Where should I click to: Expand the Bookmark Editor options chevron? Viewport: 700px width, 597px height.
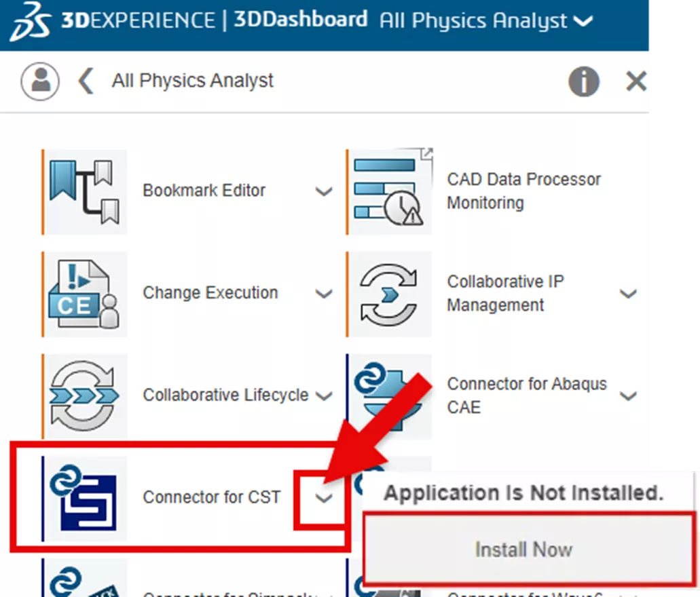pyautogui.click(x=324, y=191)
